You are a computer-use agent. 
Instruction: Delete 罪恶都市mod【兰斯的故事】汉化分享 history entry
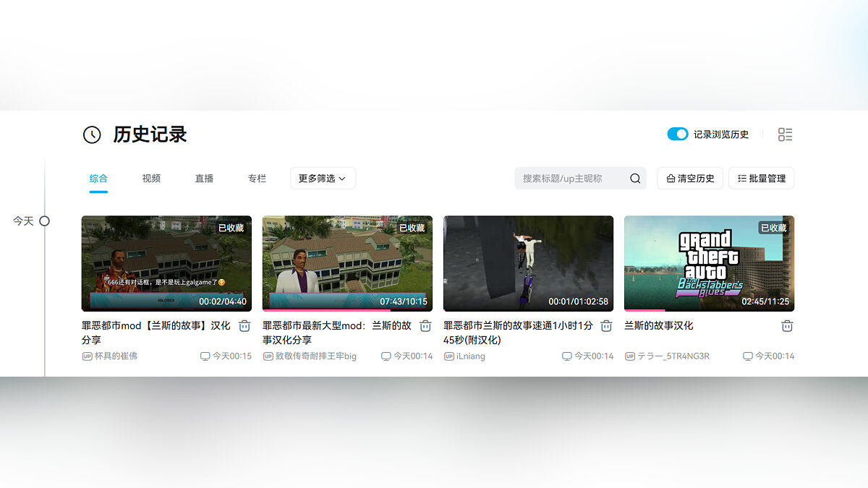(x=244, y=326)
